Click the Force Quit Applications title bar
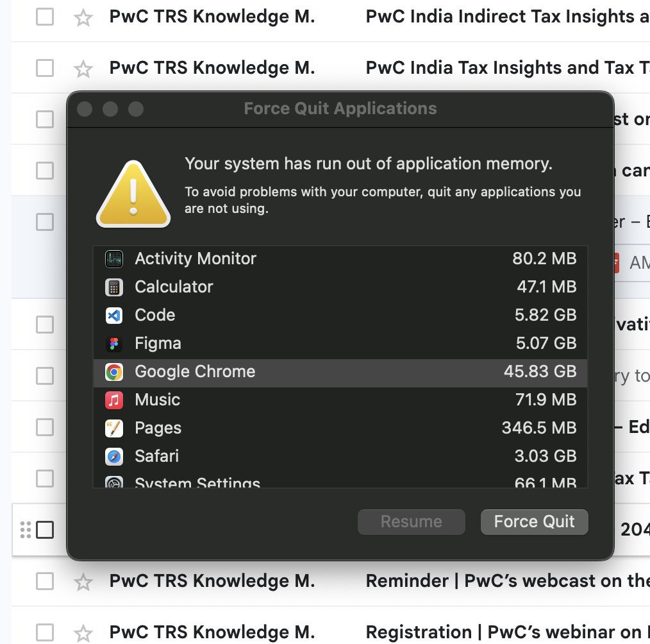The image size is (650, 644). pos(340,109)
